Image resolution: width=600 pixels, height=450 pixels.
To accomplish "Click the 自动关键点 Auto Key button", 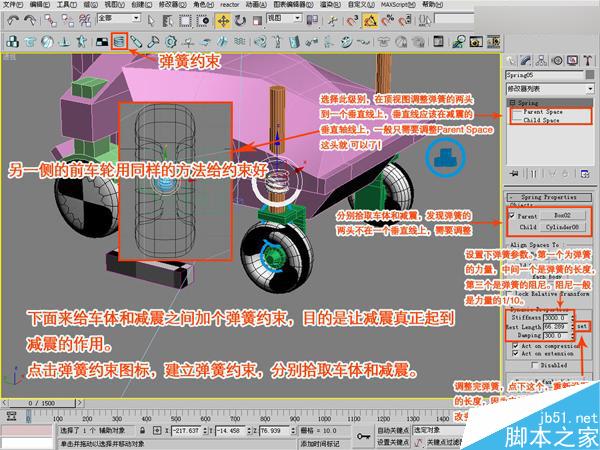I will (x=393, y=430).
